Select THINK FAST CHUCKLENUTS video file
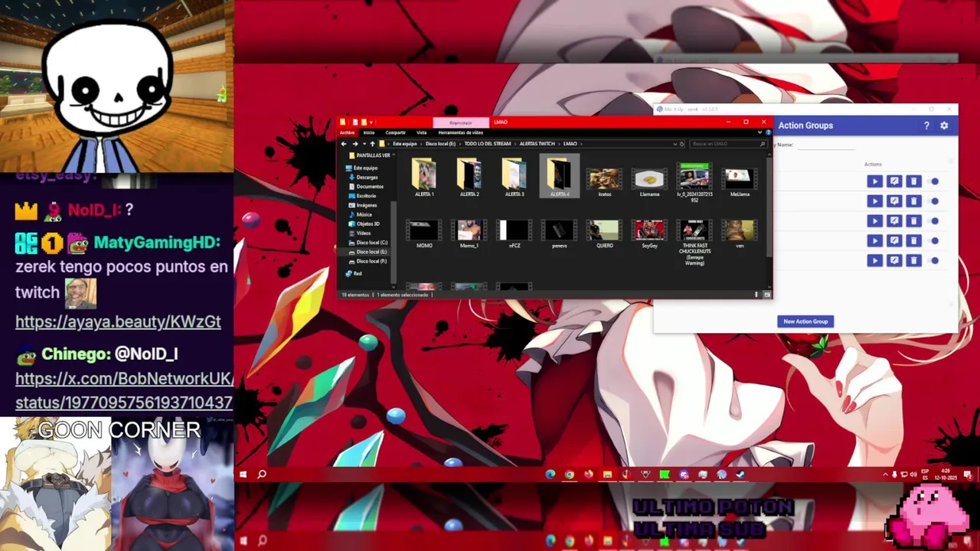 click(694, 241)
